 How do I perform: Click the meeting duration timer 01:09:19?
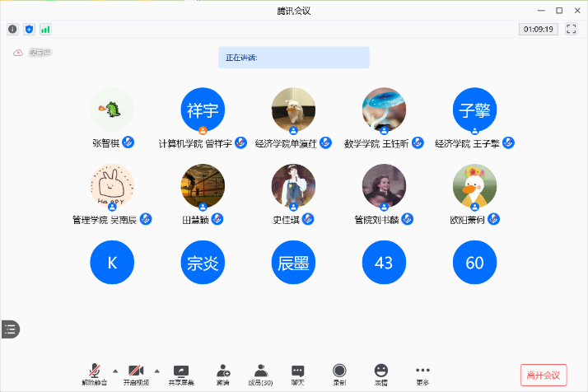[539, 29]
